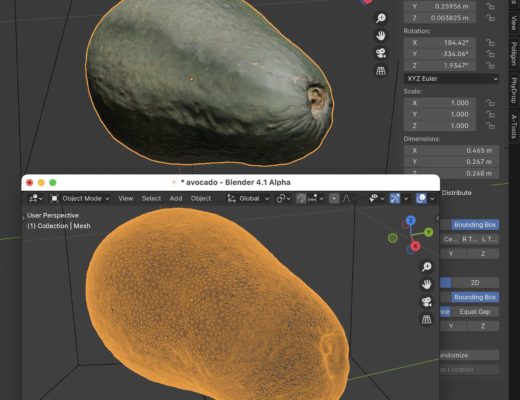
Task: Click Rotation Y field -334.06°
Action: (440, 54)
